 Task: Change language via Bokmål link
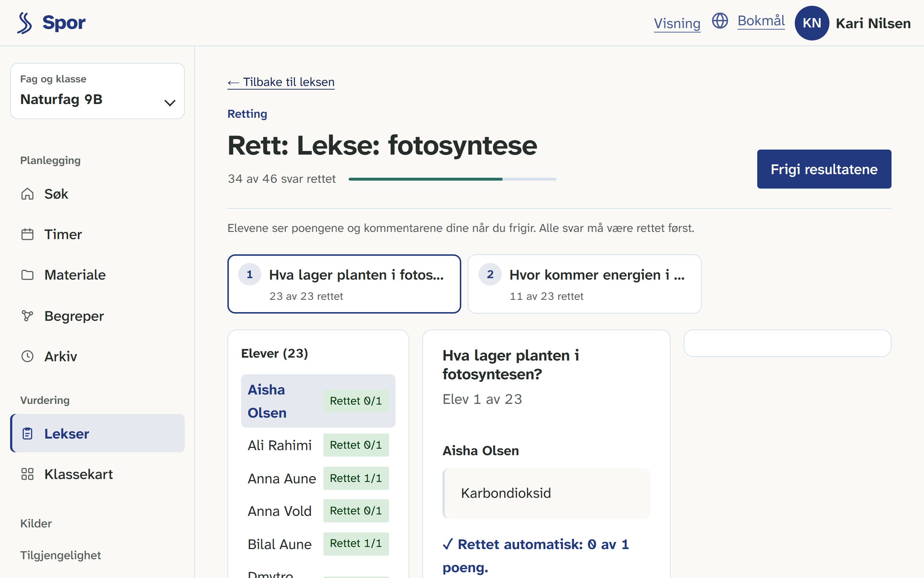(x=761, y=21)
